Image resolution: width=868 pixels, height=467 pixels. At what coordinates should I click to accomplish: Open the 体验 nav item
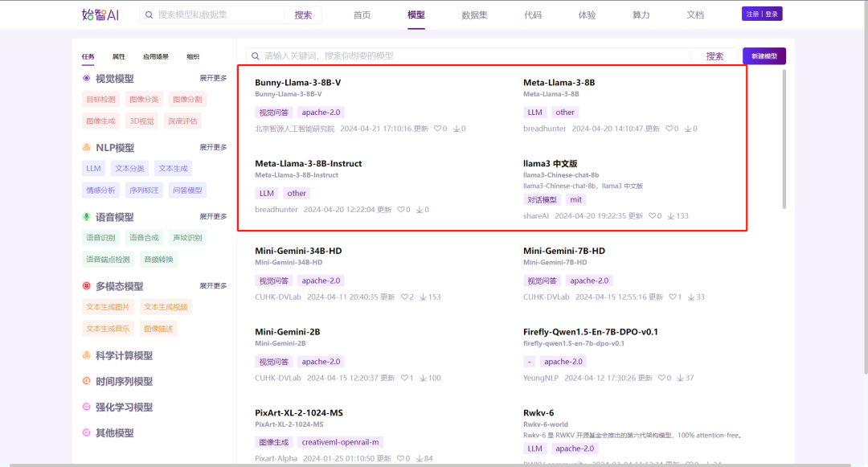(x=587, y=15)
